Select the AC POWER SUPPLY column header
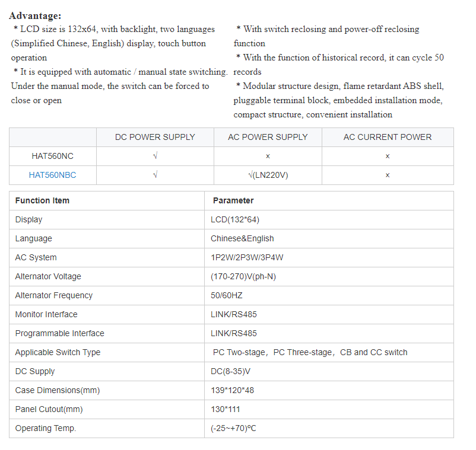This screenshot has height=450, width=476. tap(268, 137)
